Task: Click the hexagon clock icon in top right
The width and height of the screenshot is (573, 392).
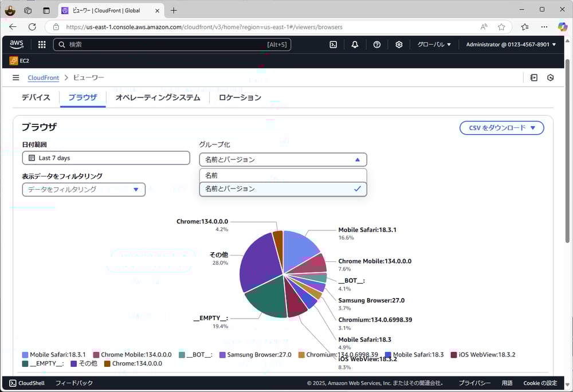Action: pos(550,77)
